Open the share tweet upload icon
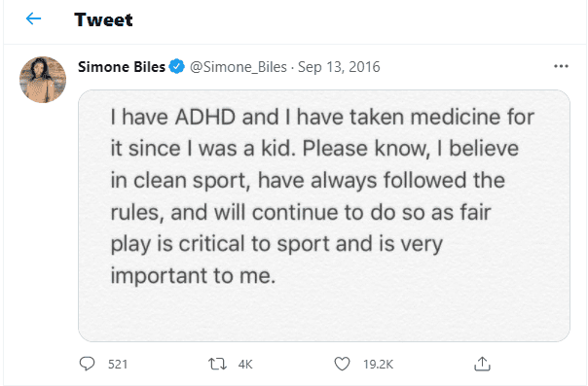This screenshot has width=588, height=386. (482, 364)
